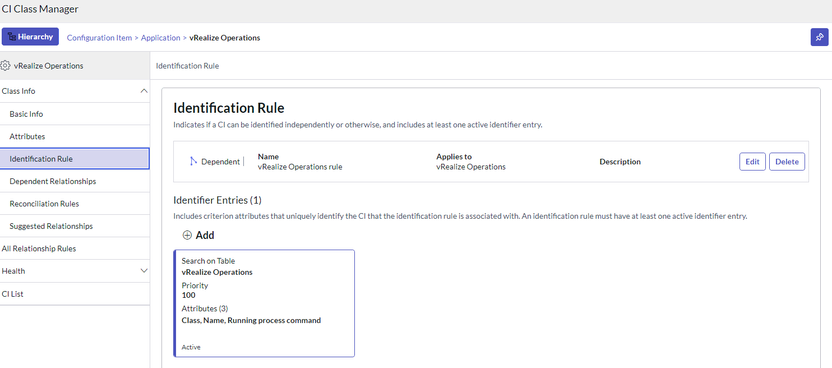The image size is (832, 368).
Task: Select Identification Rule sidebar item
Action: (75, 159)
